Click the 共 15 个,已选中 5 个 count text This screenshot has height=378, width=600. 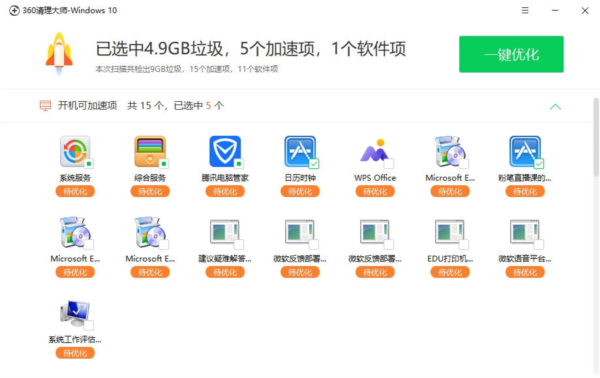coord(175,106)
